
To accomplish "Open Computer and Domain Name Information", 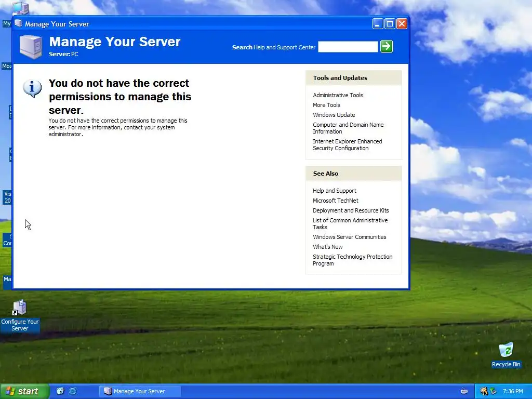I will pyautogui.click(x=348, y=128).
